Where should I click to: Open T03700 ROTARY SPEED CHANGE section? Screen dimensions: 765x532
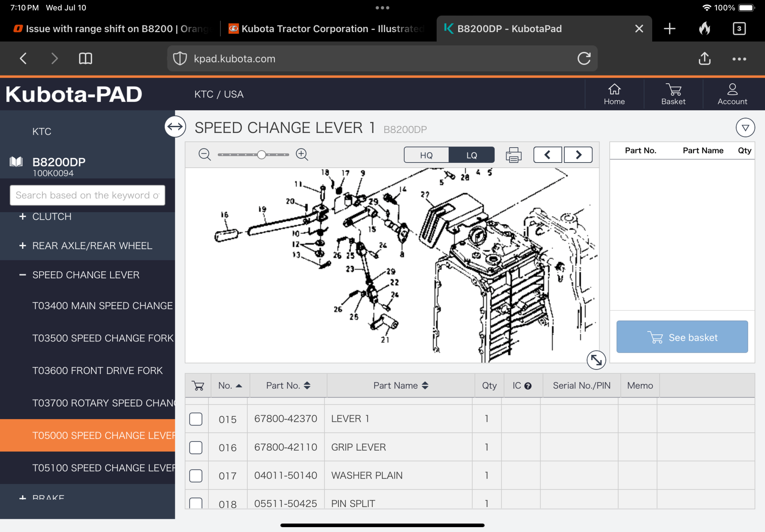pos(103,403)
